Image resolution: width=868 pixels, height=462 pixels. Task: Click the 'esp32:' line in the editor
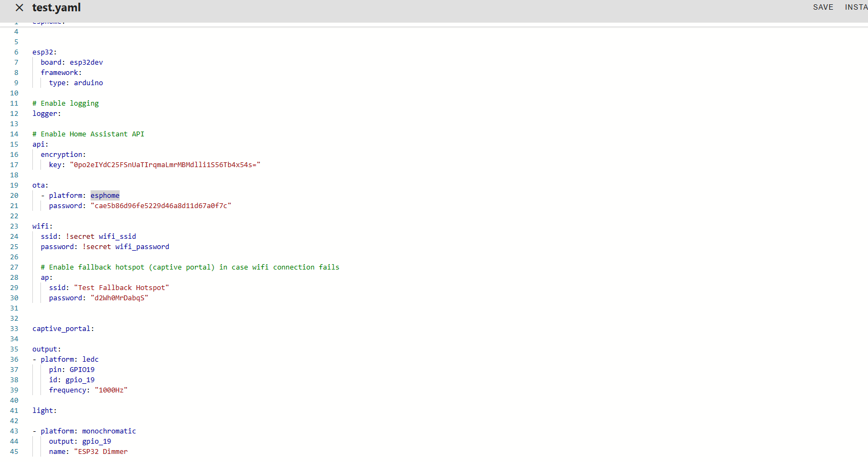[x=44, y=52]
